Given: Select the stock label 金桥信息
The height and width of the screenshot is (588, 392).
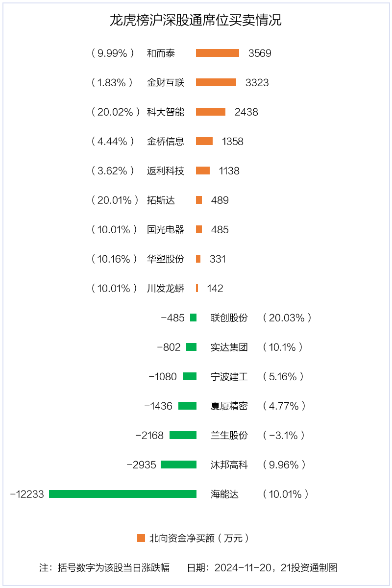Looking at the screenshot, I should click(x=166, y=142).
